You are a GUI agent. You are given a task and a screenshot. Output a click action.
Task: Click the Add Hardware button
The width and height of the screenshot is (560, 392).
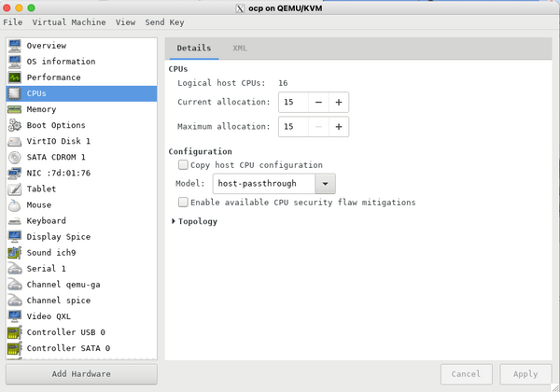coord(81,374)
